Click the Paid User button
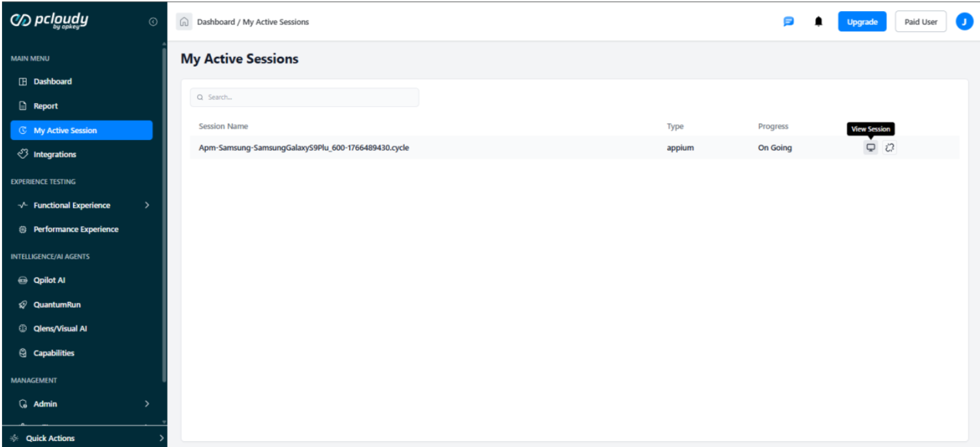The width and height of the screenshot is (980, 447). (x=921, y=22)
